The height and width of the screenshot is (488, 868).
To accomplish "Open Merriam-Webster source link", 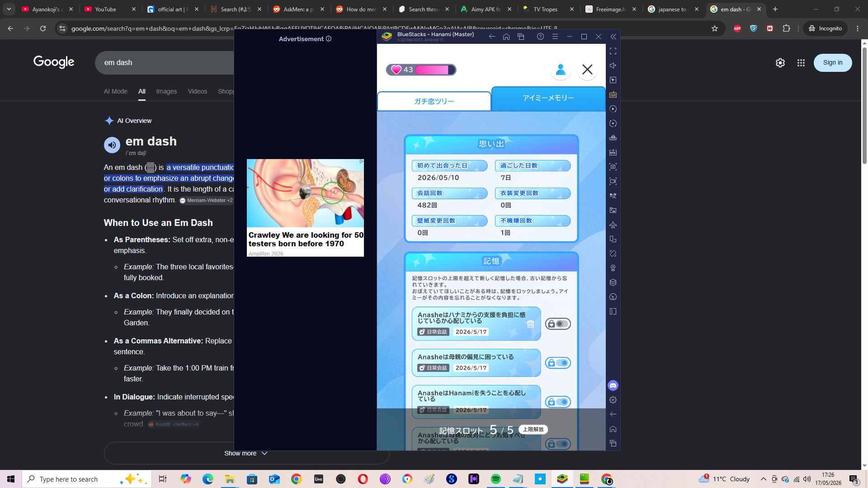I will 206,200.
